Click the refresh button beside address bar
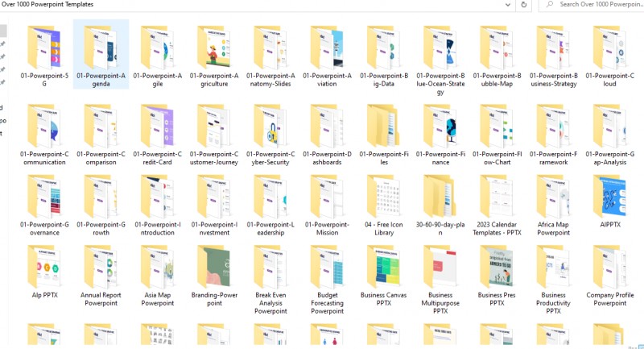The width and height of the screenshot is (644, 349). tap(524, 5)
